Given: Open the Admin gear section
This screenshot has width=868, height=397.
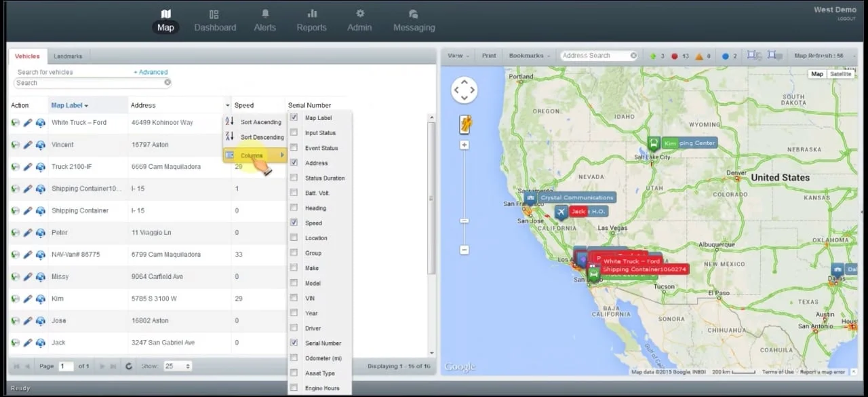Looking at the screenshot, I should tap(359, 20).
